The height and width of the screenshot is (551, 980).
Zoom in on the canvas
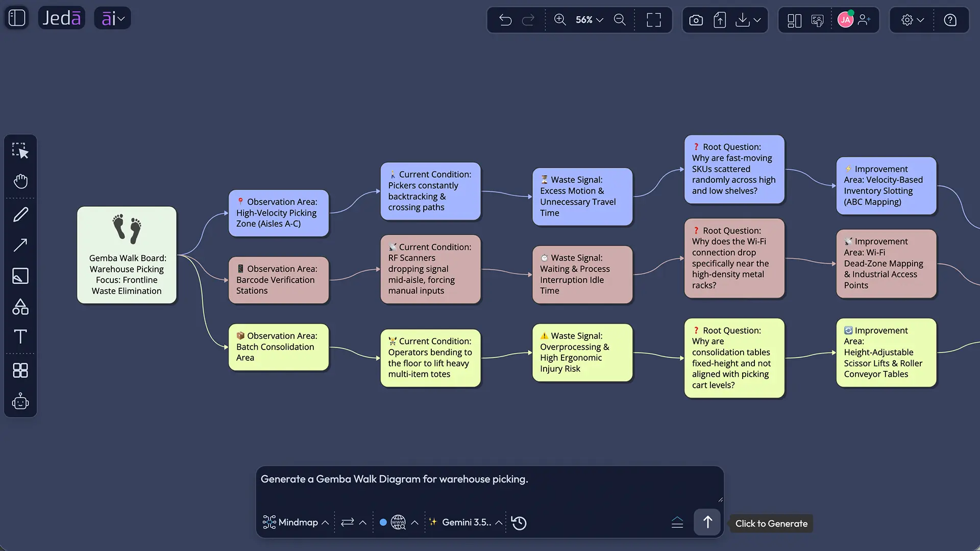coord(560,20)
